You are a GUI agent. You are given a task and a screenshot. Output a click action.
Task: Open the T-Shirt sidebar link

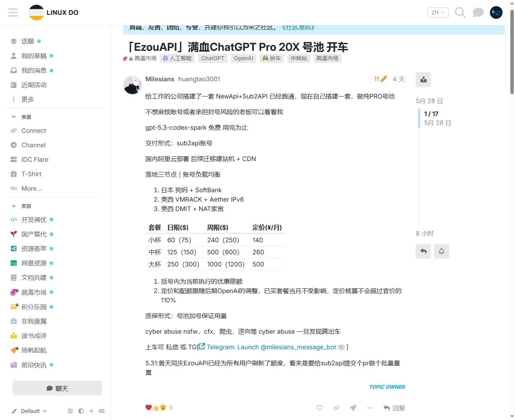click(x=31, y=174)
